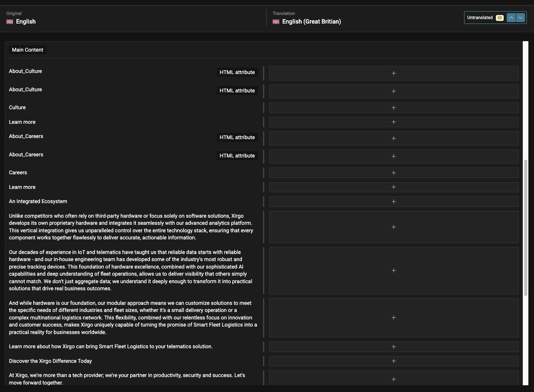Click the original 'English' language label

click(26, 22)
